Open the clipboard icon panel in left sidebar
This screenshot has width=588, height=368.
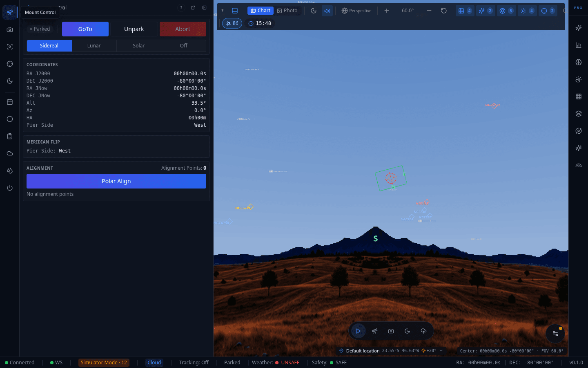point(10,136)
